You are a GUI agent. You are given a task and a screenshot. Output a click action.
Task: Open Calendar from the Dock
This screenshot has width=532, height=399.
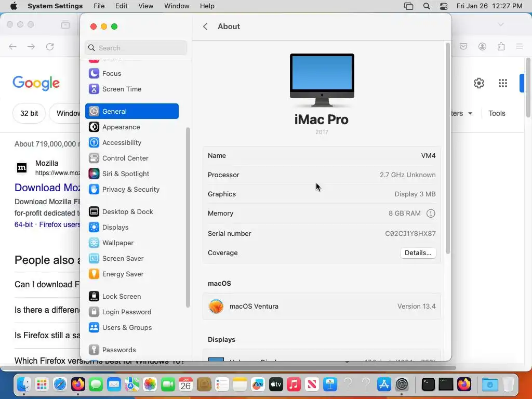[186, 384]
